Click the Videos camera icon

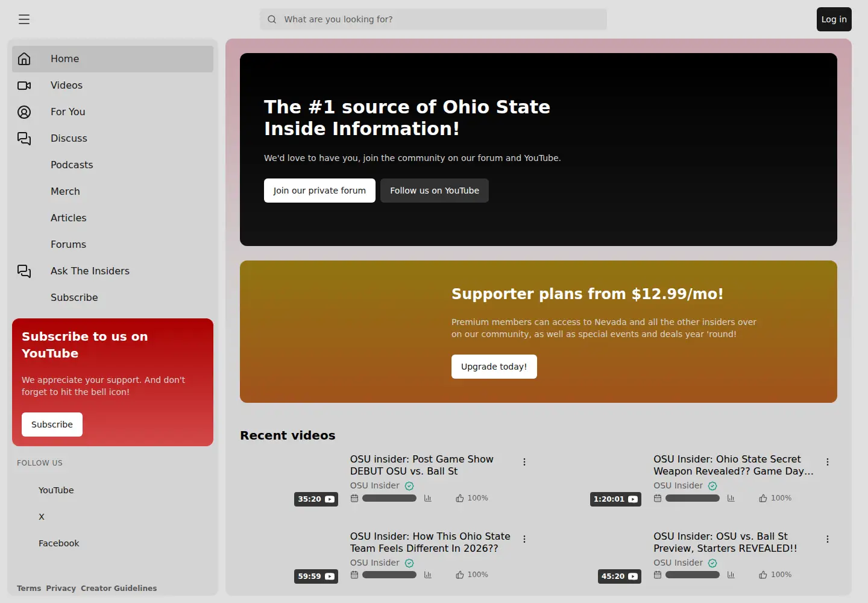tap(24, 86)
